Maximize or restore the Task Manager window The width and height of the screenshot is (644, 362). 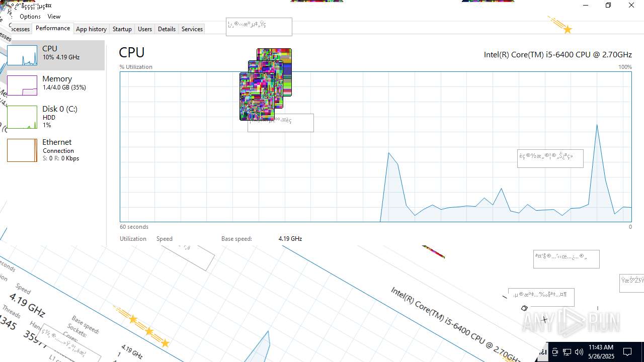click(608, 6)
